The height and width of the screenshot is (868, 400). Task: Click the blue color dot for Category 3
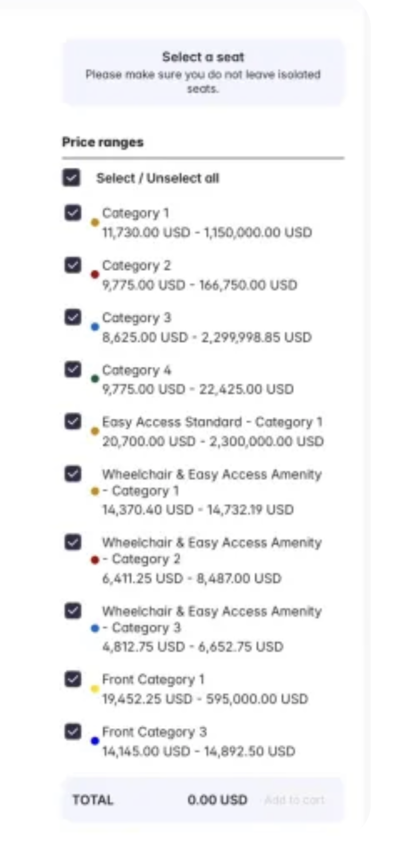pyautogui.click(x=94, y=327)
